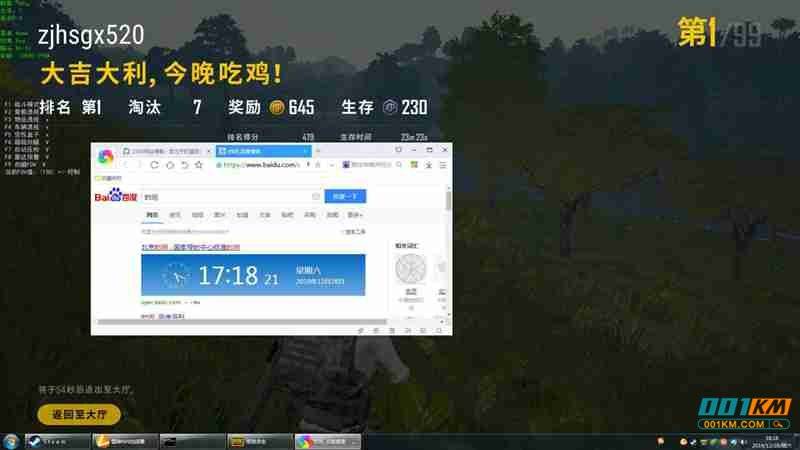This screenshot has height=450, width=800.
Task: Click the volume icon in system tray
Action: click(743, 442)
